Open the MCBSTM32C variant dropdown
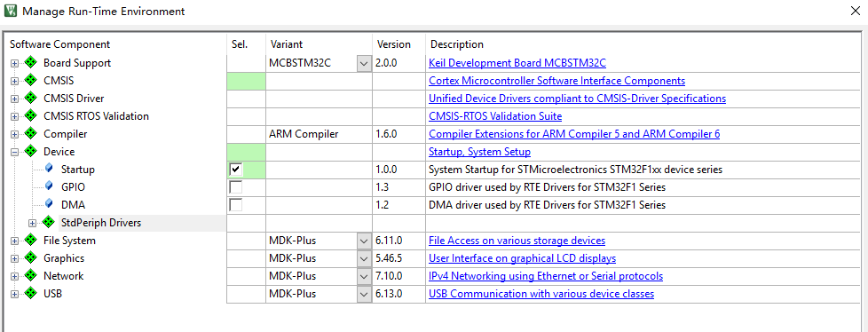Viewport: 868px width, 332px height. (364, 63)
